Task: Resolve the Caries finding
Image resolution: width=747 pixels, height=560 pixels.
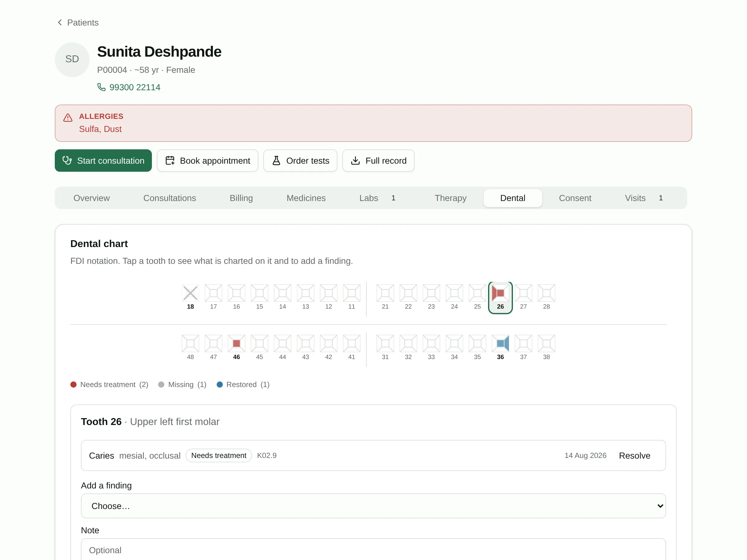Action: point(634,455)
